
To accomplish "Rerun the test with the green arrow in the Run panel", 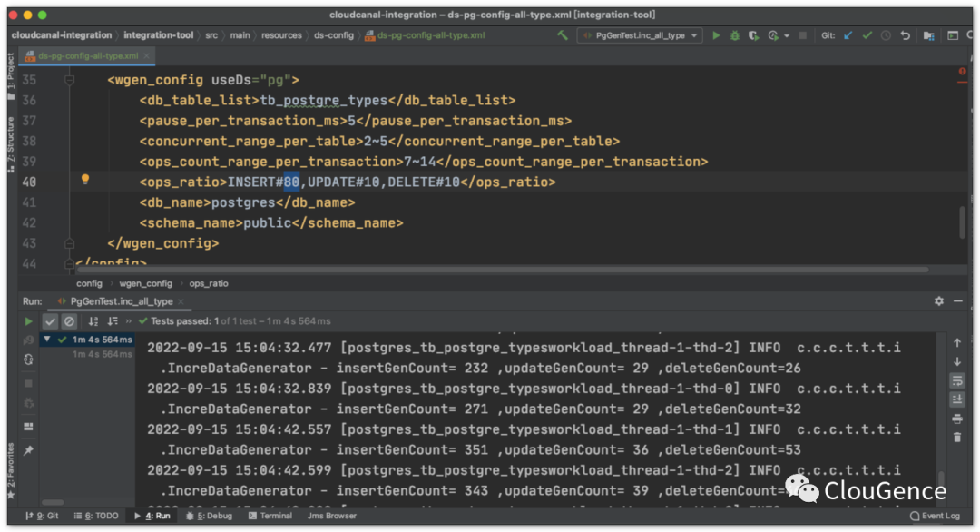I will pyautogui.click(x=28, y=321).
